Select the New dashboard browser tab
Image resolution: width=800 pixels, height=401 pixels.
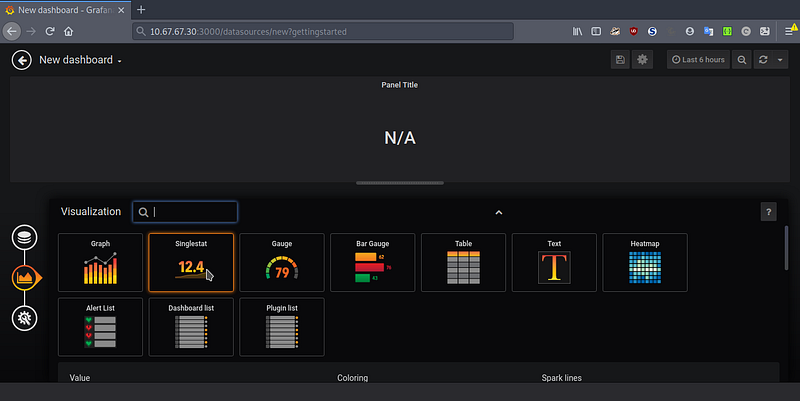[x=65, y=10]
